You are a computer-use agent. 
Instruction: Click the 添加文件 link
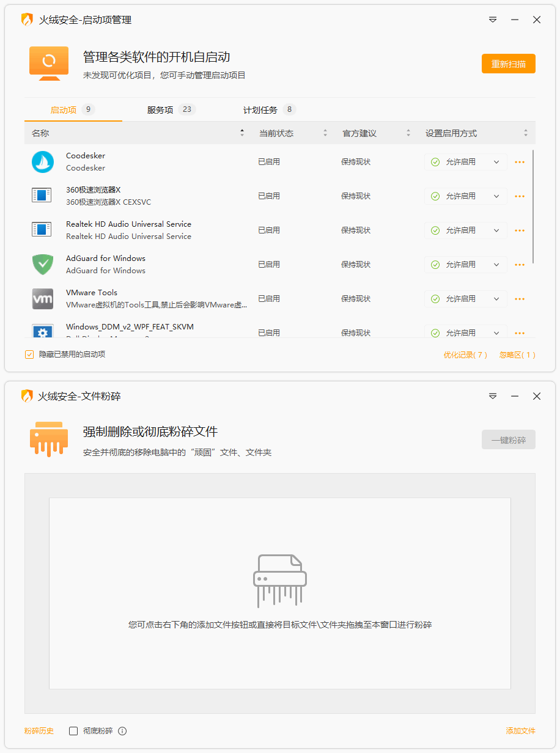tap(521, 731)
